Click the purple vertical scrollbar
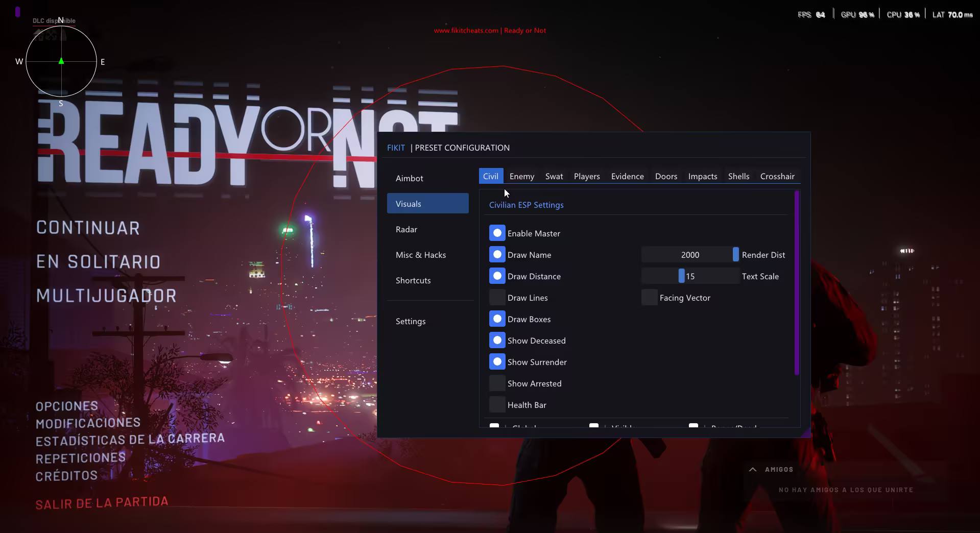 tap(797, 282)
